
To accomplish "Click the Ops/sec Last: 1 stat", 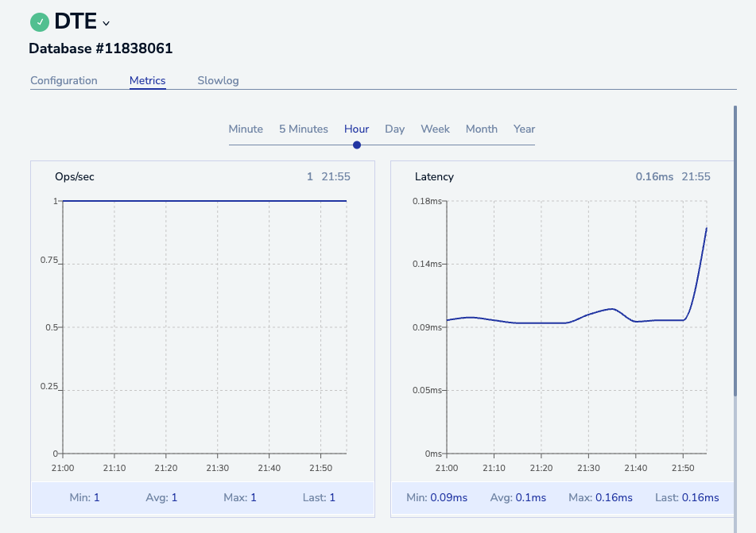I will coord(319,498).
